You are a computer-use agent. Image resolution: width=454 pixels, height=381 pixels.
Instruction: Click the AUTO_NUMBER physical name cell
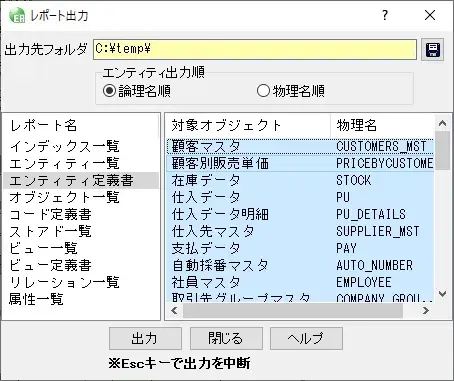tap(374, 265)
